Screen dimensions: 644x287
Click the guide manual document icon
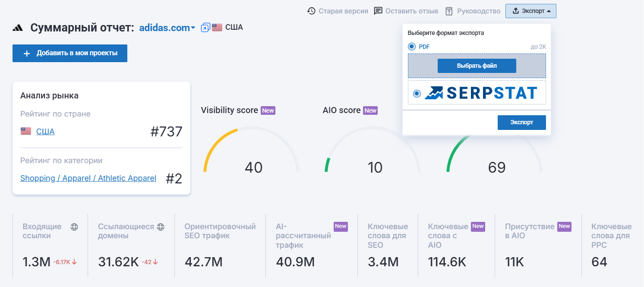(x=449, y=11)
